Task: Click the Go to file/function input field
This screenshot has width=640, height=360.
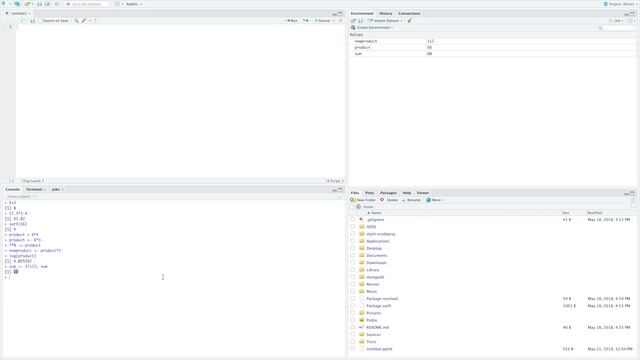Action: pyautogui.click(x=87, y=4)
